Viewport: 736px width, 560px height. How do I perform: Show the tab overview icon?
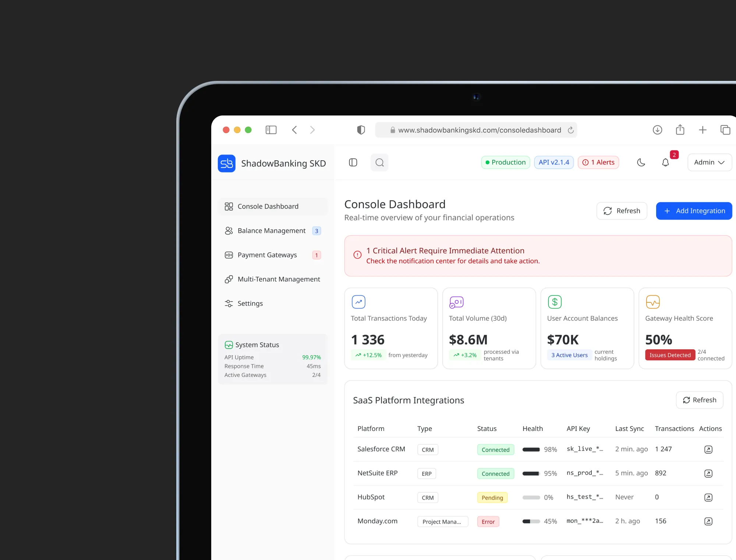pyautogui.click(x=725, y=130)
